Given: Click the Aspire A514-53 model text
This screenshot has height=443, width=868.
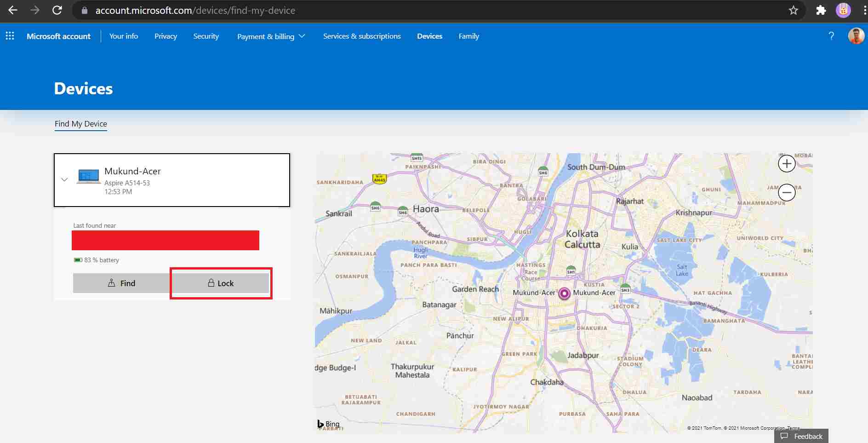Looking at the screenshot, I should pos(127,183).
